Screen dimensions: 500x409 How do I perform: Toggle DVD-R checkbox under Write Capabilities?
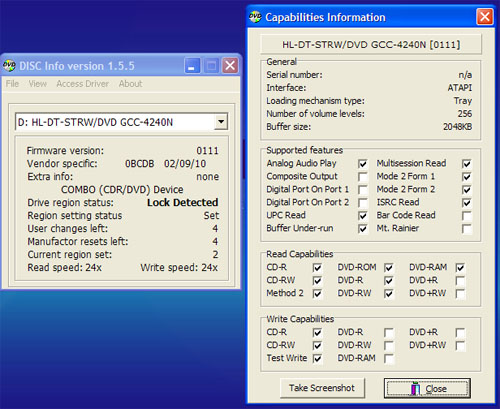point(389,333)
